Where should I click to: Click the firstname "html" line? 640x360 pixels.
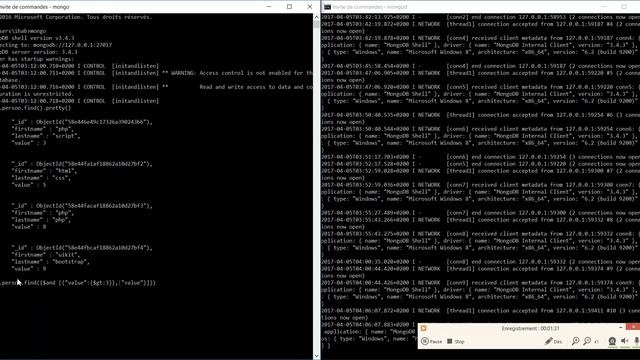pyautogui.click(x=44, y=171)
